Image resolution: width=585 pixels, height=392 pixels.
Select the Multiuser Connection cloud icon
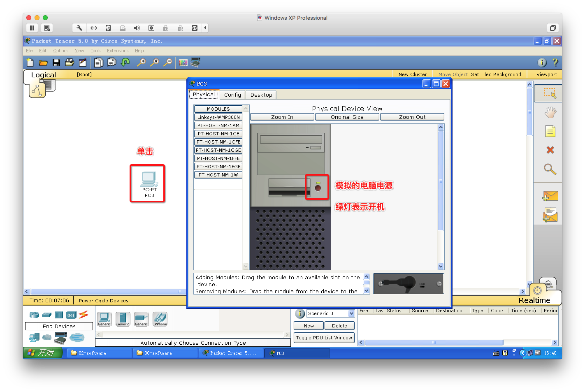coord(77,338)
